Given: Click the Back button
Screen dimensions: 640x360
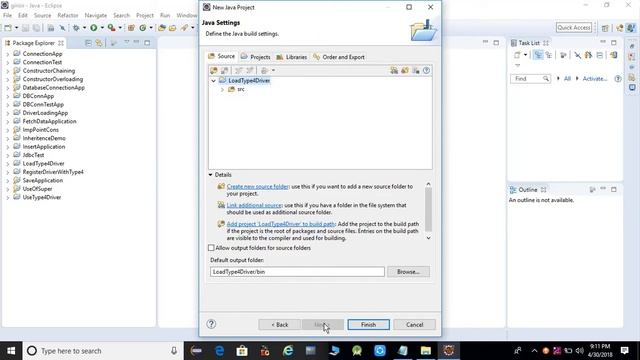Looking at the screenshot, I should 280,324.
